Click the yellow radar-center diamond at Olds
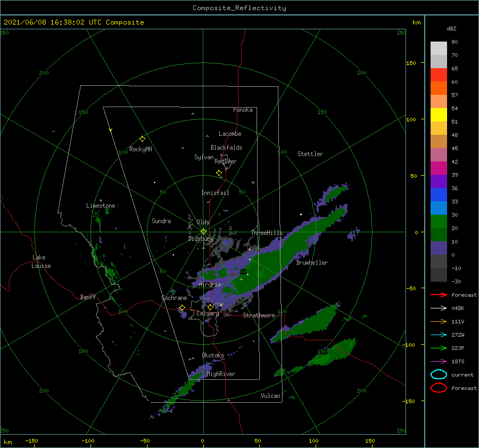 pos(203,232)
